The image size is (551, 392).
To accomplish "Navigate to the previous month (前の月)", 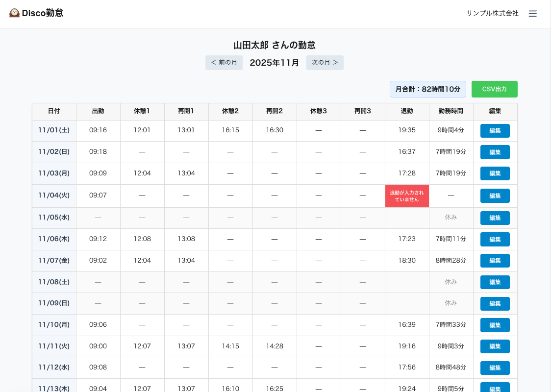I will click(x=224, y=62).
